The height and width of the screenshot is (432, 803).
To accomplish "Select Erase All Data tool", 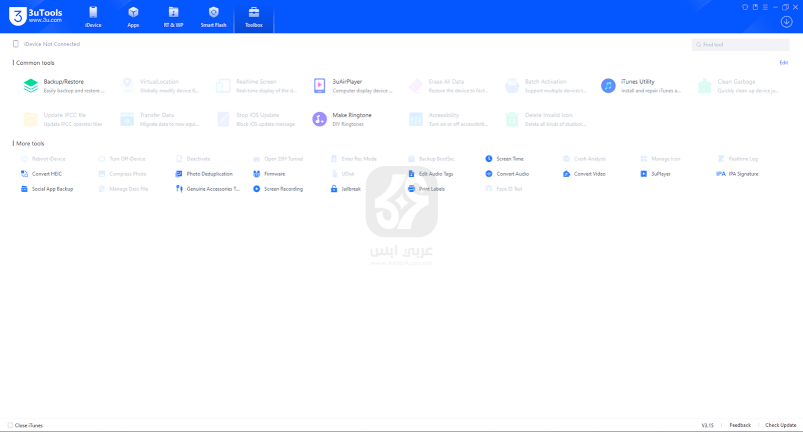I will [x=449, y=85].
